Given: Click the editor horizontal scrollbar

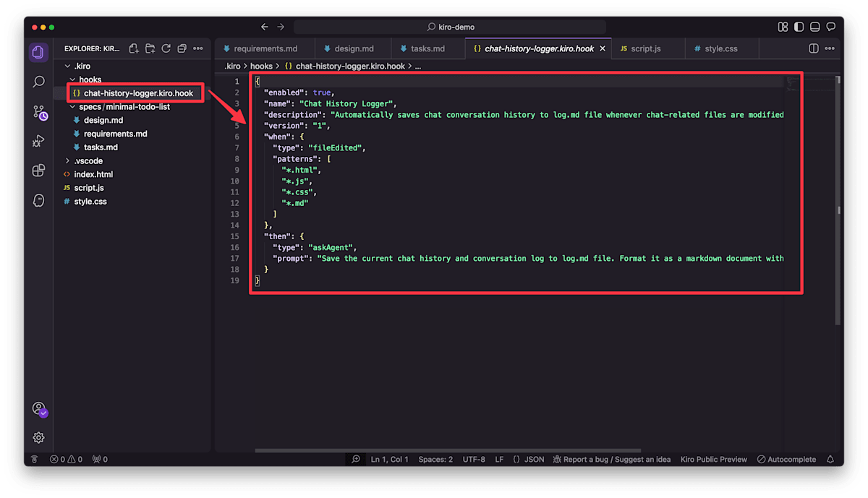Looking at the screenshot, I should 448,450.
